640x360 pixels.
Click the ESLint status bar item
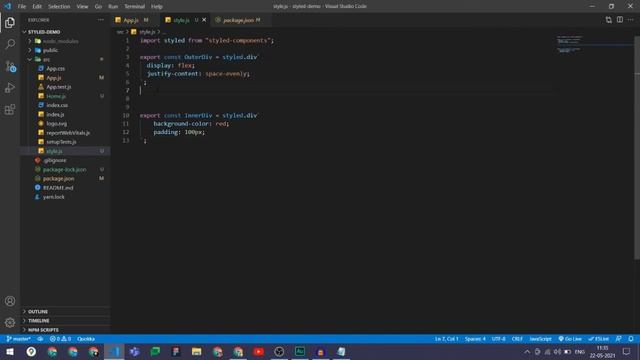point(598,339)
